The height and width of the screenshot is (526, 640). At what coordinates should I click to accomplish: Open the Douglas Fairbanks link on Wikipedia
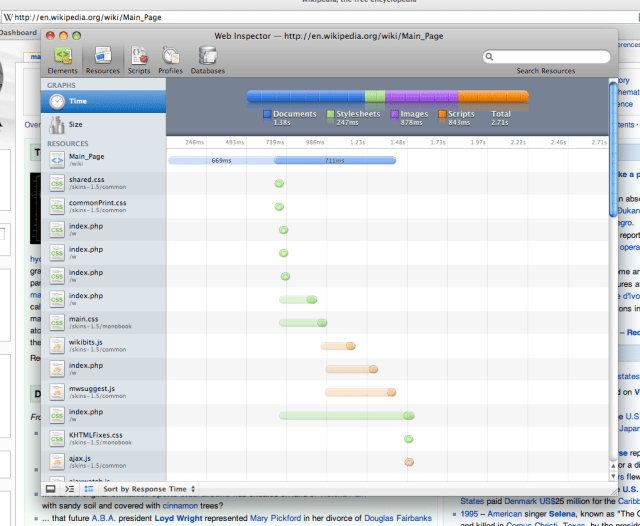pyautogui.click(x=398, y=518)
